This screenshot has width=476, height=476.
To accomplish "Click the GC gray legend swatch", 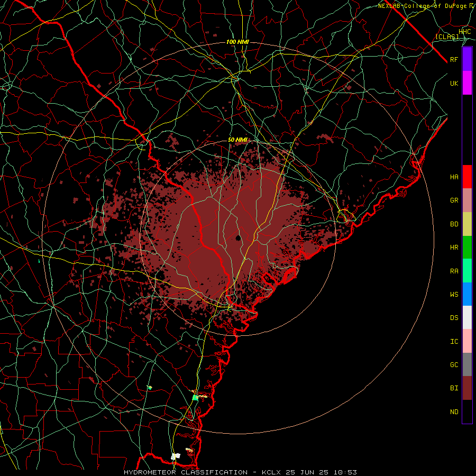I will click(x=467, y=364).
